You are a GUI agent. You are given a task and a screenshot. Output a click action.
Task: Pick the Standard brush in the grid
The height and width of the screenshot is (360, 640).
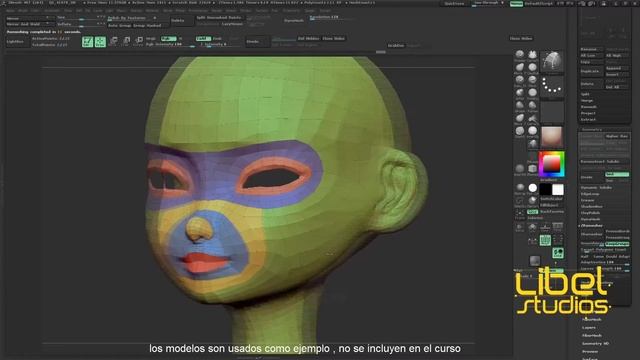point(520,54)
